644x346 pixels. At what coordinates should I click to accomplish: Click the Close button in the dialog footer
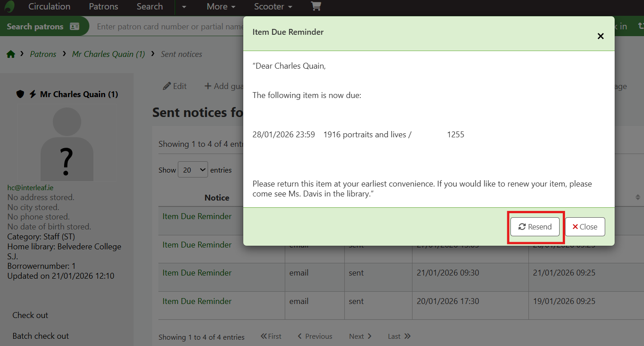(585, 227)
